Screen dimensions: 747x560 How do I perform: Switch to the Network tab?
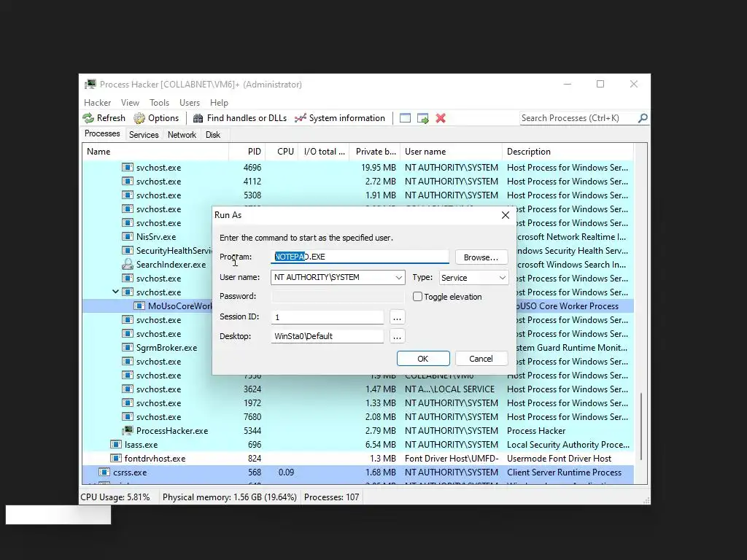pyautogui.click(x=182, y=135)
